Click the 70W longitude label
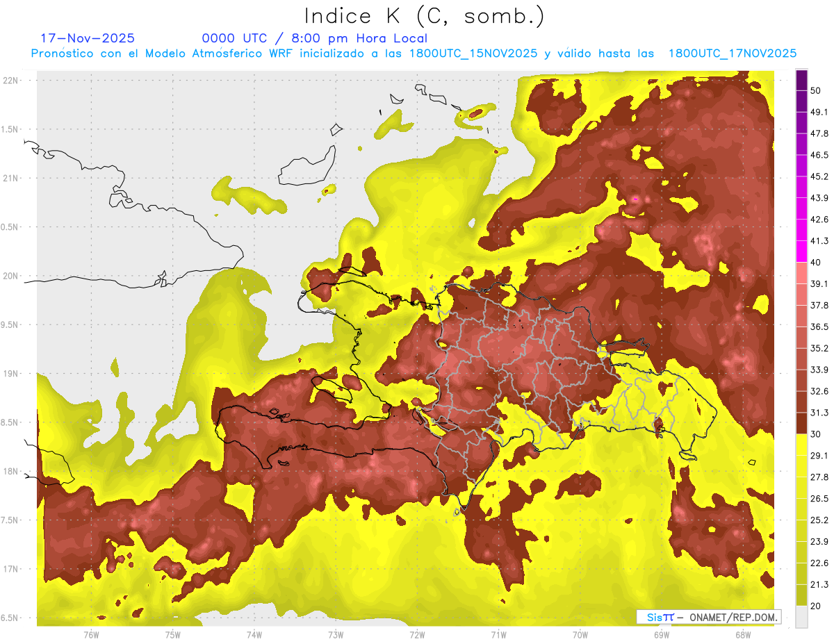The width and height of the screenshot is (834, 644). tap(580, 634)
